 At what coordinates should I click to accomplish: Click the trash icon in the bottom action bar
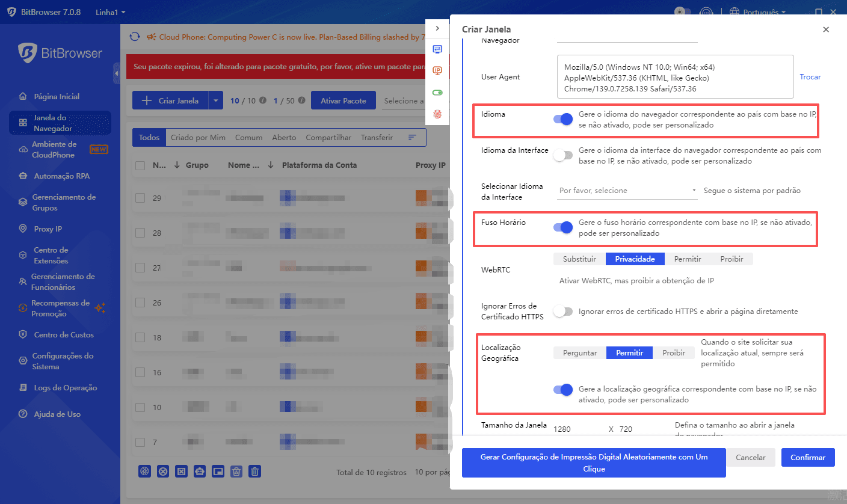(254, 471)
